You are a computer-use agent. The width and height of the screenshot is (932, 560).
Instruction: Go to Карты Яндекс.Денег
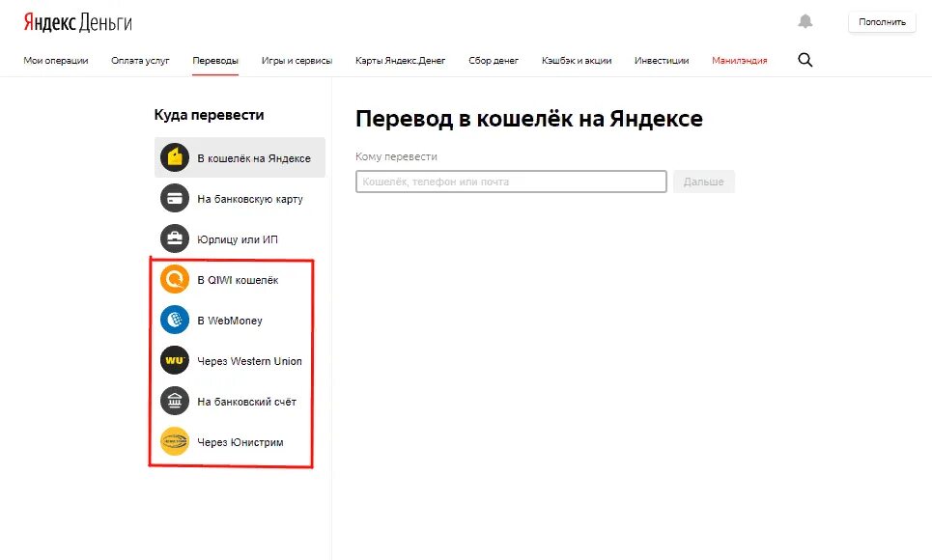click(x=400, y=61)
